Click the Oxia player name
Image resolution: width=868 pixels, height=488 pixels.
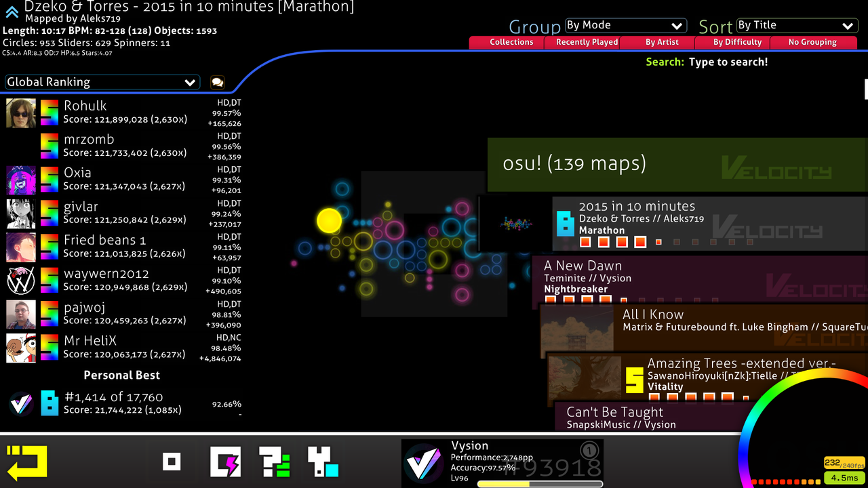tap(77, 173)
